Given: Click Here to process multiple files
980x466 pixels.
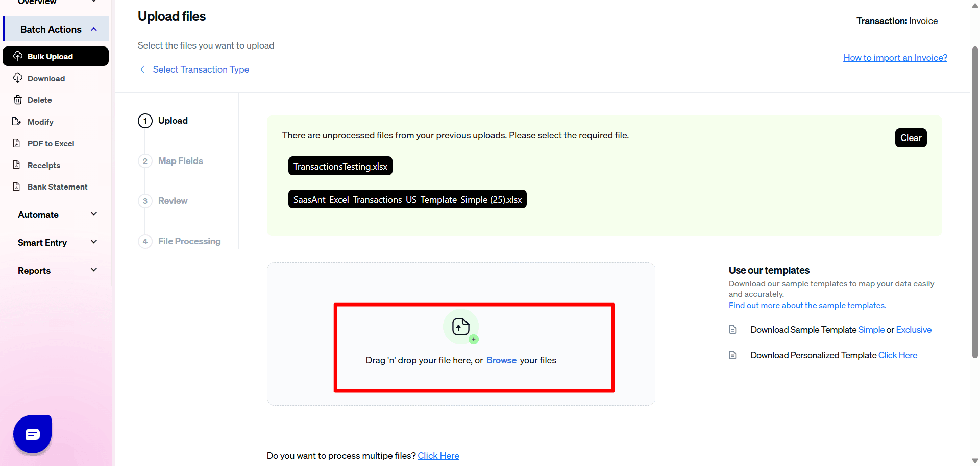Looking at the screenshot, I should coord(438,456).
